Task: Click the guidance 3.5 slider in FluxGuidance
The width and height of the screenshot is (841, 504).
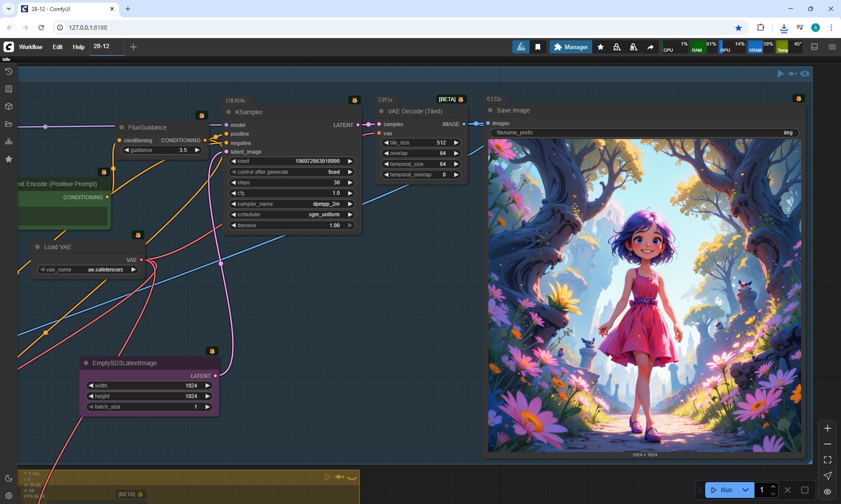Action: [162, 150]
